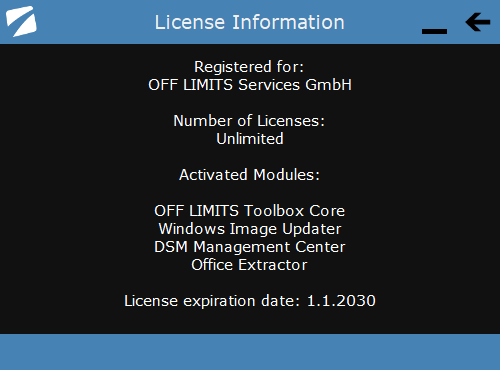Click the OFF LIMITS logo icon

pyautogui.click(x=21, y=21)
